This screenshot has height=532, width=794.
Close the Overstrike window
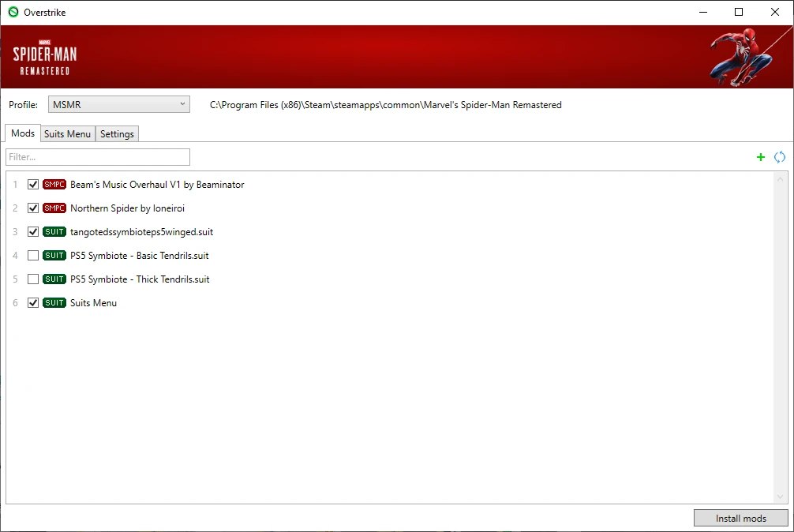point(775,12)
